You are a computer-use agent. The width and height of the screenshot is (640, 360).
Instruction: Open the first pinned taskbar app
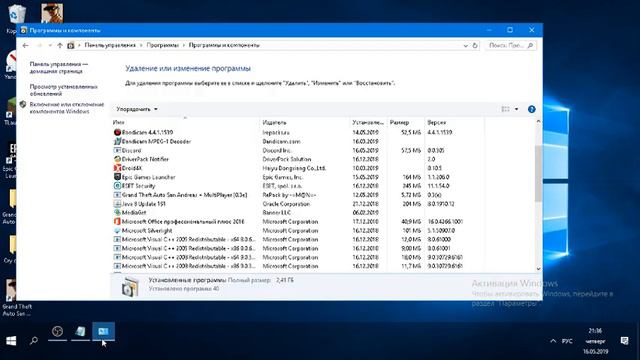tap(57, 331)
